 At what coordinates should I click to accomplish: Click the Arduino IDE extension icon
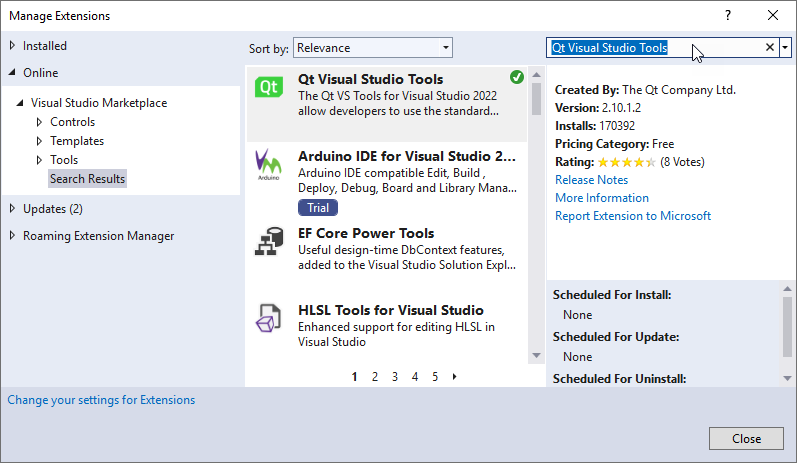[x=268, y=164]
